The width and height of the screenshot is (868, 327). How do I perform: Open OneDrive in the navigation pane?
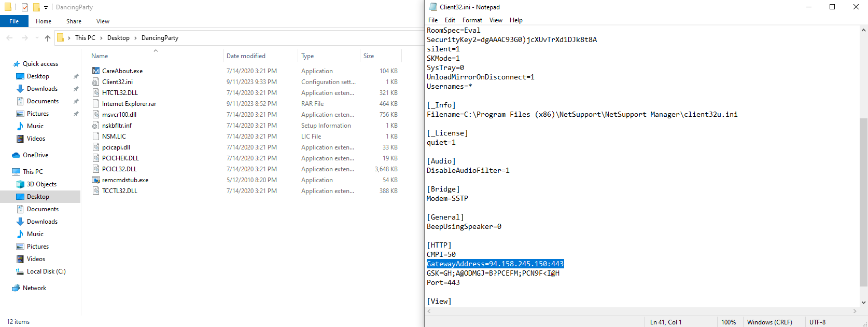point(17,155)
